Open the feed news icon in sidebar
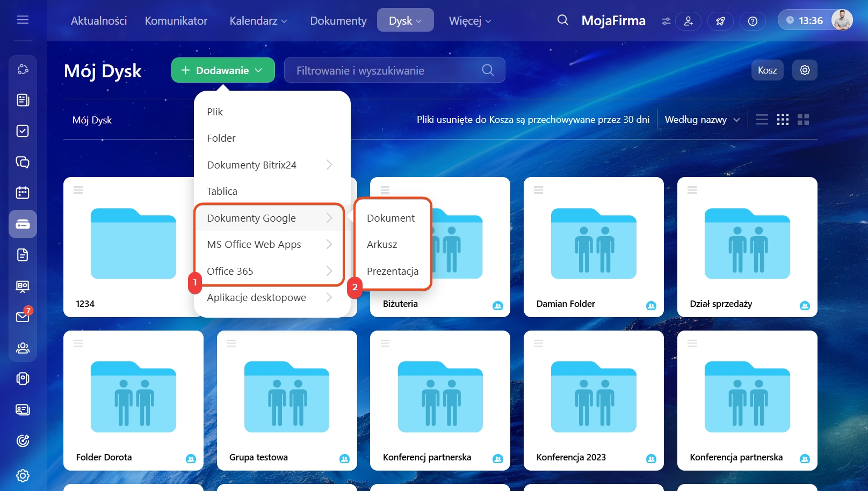Screen dimensions: 868x491 (x=23, y=100)
